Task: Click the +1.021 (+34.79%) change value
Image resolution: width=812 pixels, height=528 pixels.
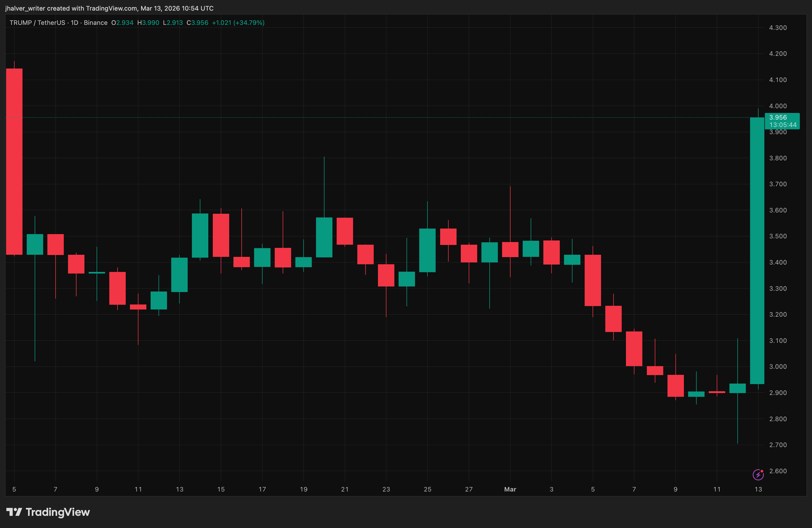Action: (238, 22)
